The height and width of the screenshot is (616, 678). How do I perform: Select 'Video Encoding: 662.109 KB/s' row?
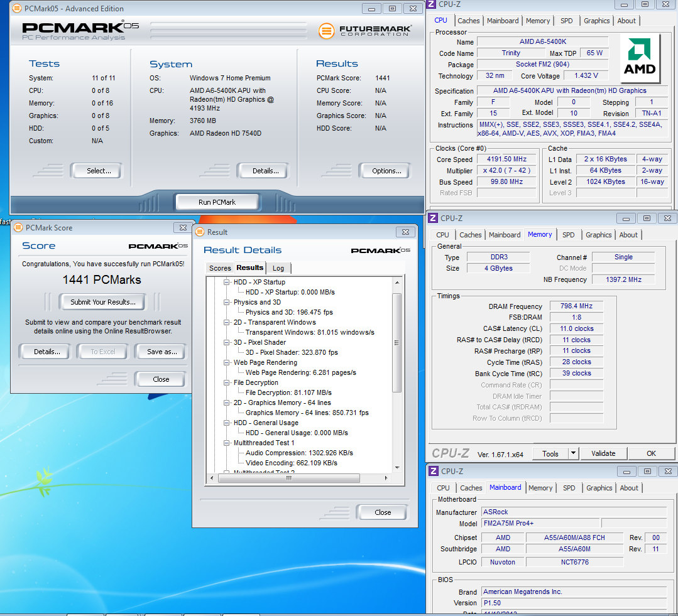click(292, 463)
